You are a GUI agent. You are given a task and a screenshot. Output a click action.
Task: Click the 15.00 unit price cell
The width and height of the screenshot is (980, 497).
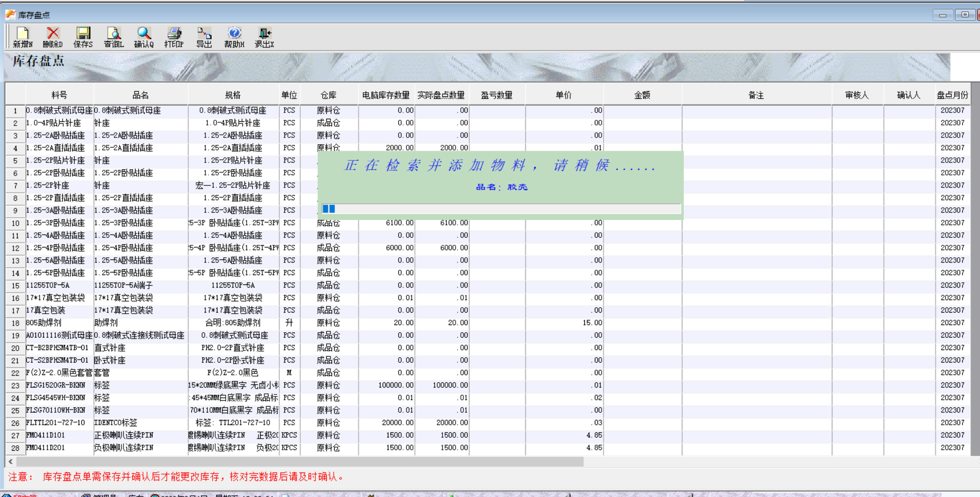tap(564, 323)
